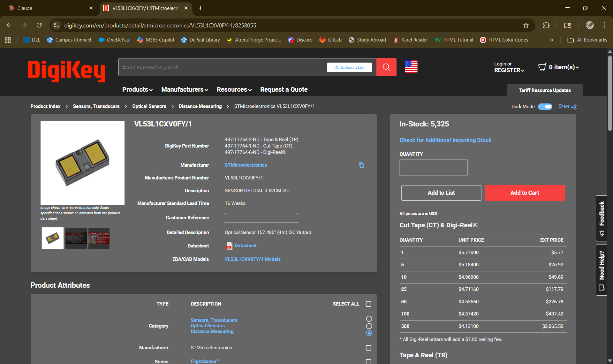The image size is (613, 364).
Task: Check the Manufacturer attribute checkbox
Action: [x=368, y=348]
